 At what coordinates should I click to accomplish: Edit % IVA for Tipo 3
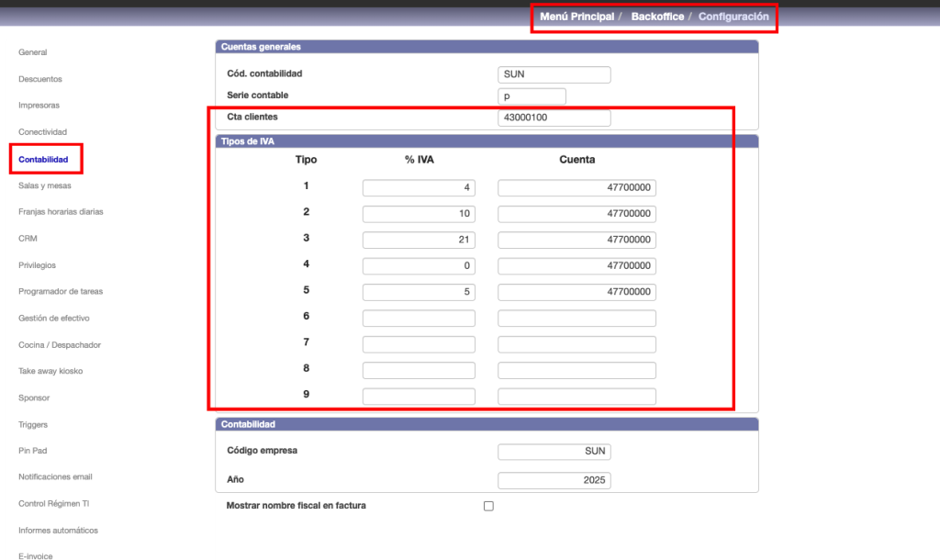[419, 240]
